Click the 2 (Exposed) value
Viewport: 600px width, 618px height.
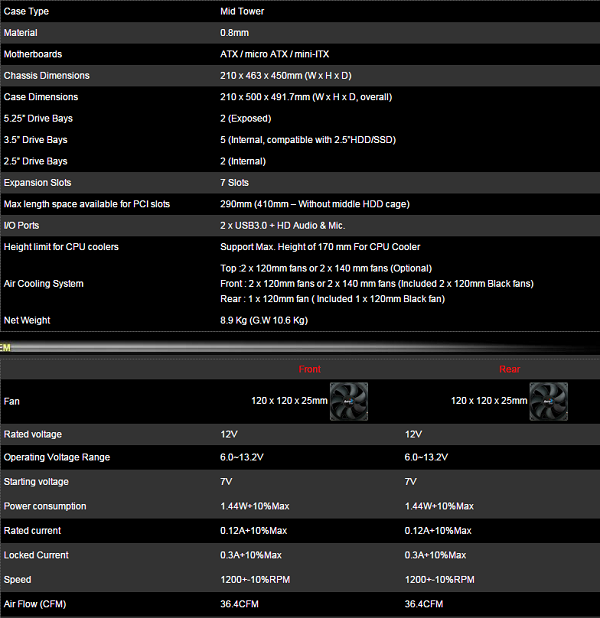(x=246, y=118)
